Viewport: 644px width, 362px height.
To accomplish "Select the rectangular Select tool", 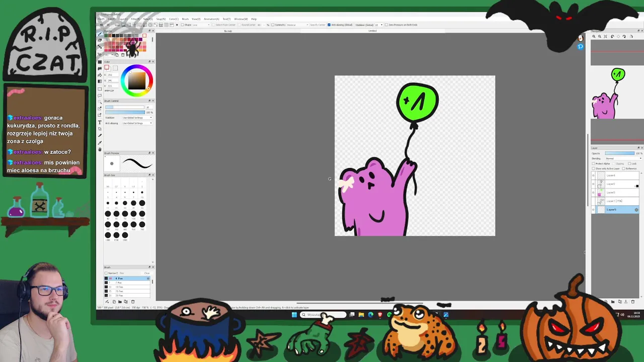I will tap(100, 89).
